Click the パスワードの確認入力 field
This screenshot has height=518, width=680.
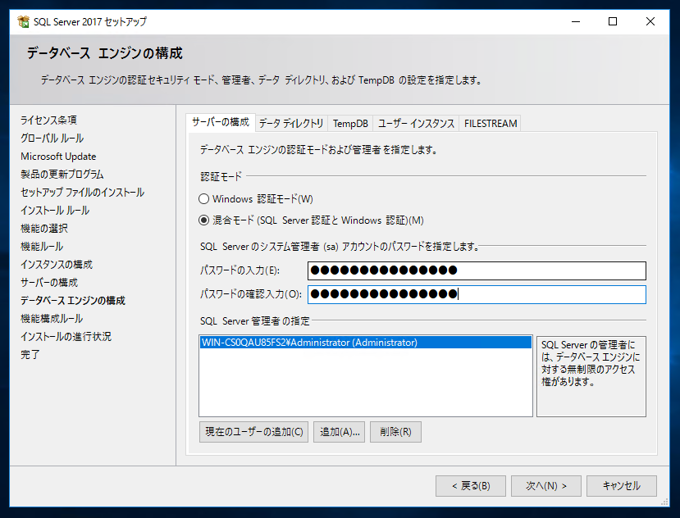[477, 294]
